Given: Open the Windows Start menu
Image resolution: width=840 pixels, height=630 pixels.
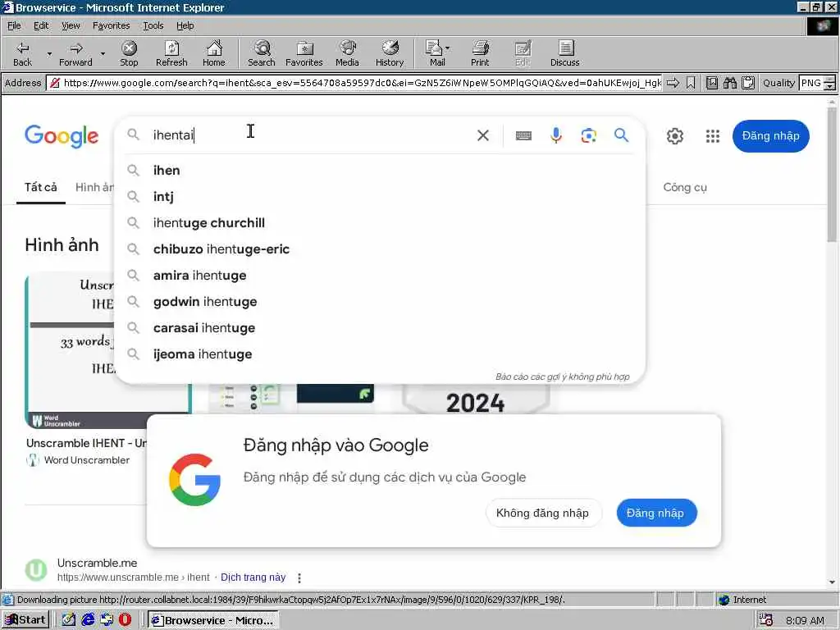Looking at the screenshot, I should 25,620.
